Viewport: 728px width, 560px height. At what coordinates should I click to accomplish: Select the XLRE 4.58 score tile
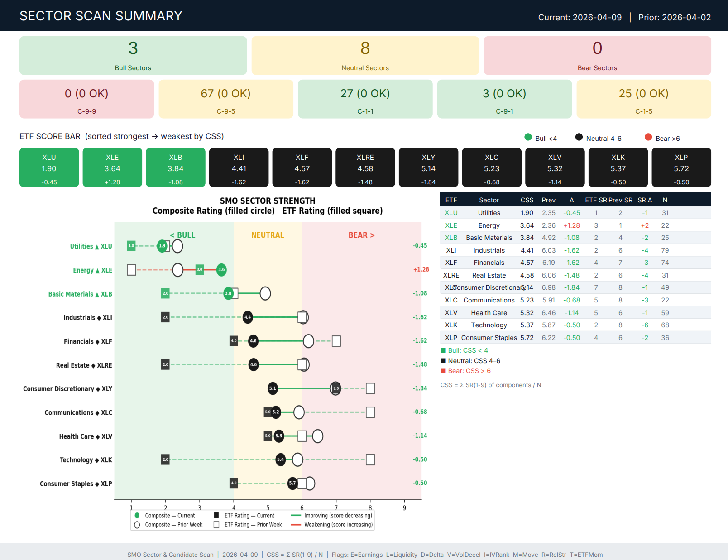(x=365, y=168)
